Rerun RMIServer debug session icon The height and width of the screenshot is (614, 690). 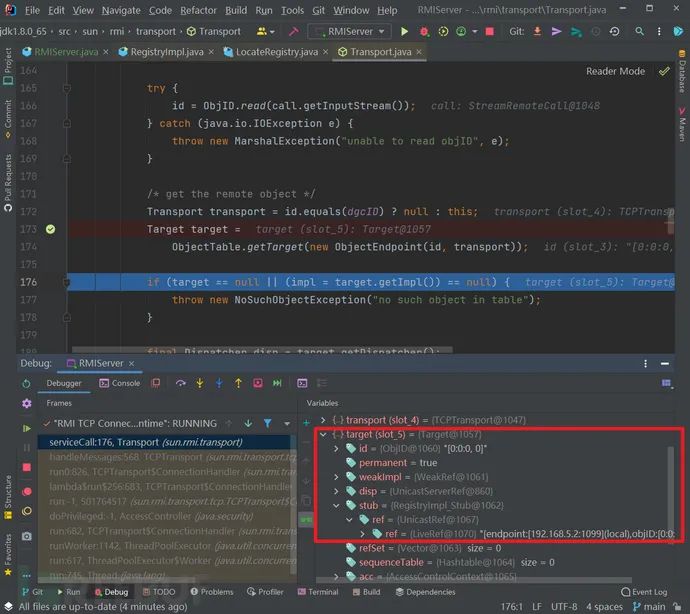tap(26, 383)
